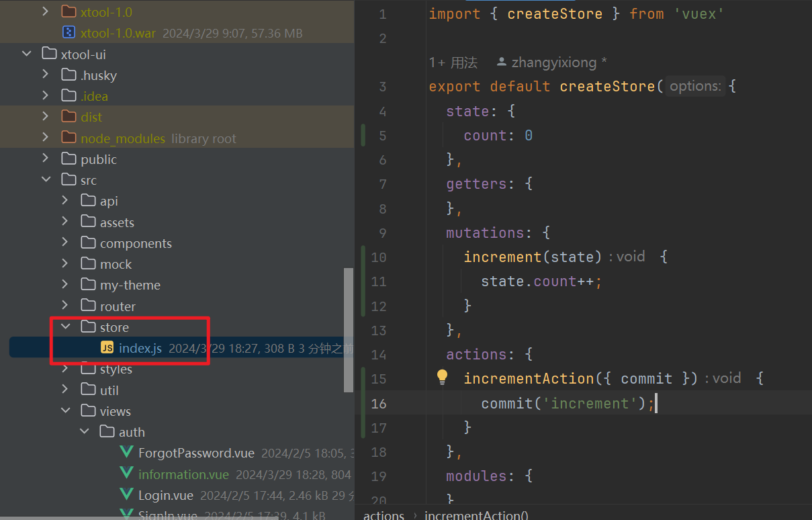
Task: Click the node_modules folder icon
Action: point(69,138)
